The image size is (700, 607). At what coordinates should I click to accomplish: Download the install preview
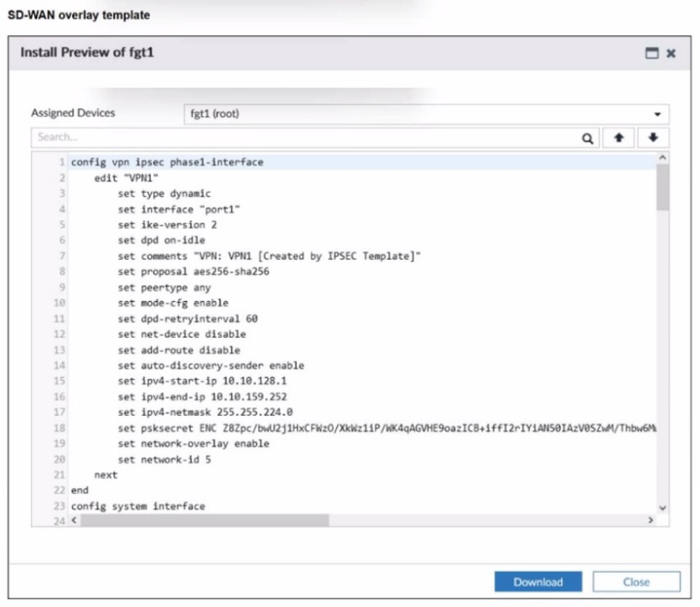click(x=537, y=582)
